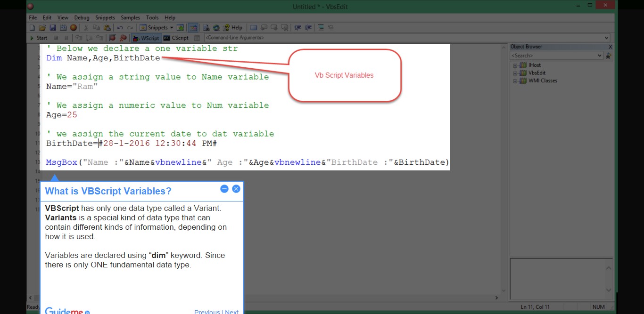Go to the Next guide step
644x314 pixels.
click(231, 312)
